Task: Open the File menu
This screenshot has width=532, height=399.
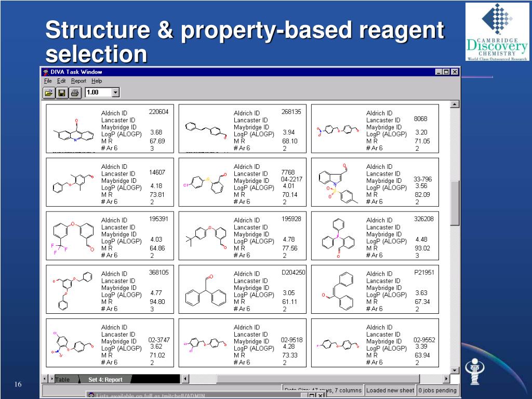Action: 48,81
